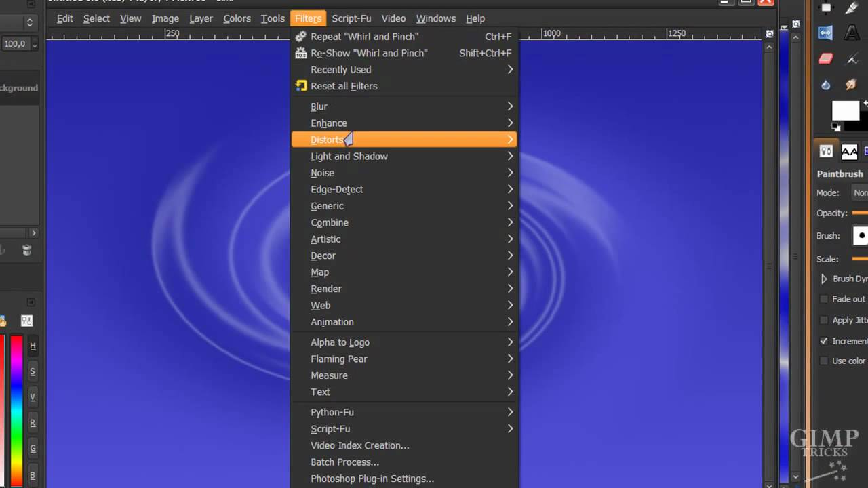The height and width of the screenshot is (488, 868).
Task: Open the Edge-Detect submenu
Action: pos(404,189)
